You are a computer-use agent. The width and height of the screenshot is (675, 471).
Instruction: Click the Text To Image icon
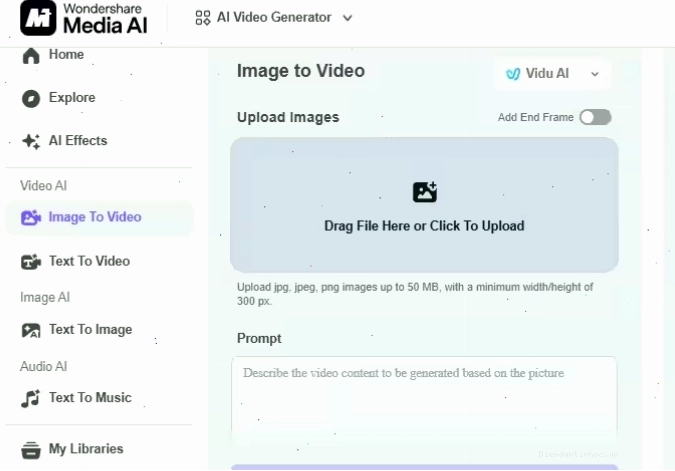point(31,330)
